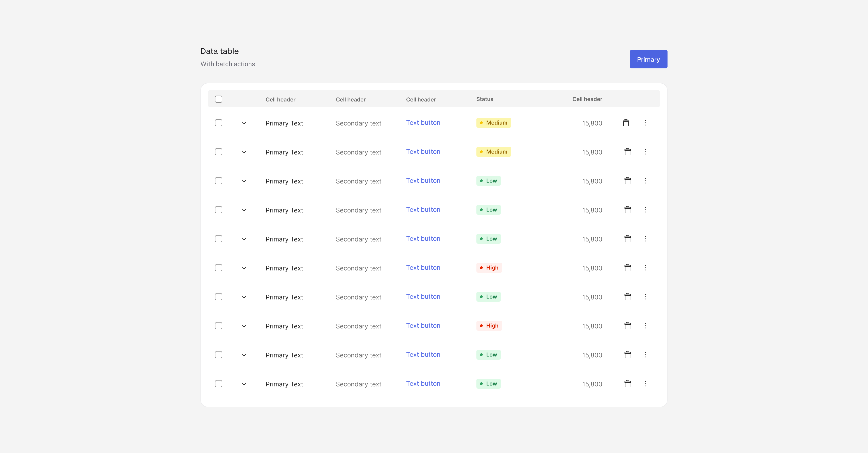Click the trash icon in the second High row
Image resolution: width=868 pixels, height=453 pixels.
tap(627, 326)
